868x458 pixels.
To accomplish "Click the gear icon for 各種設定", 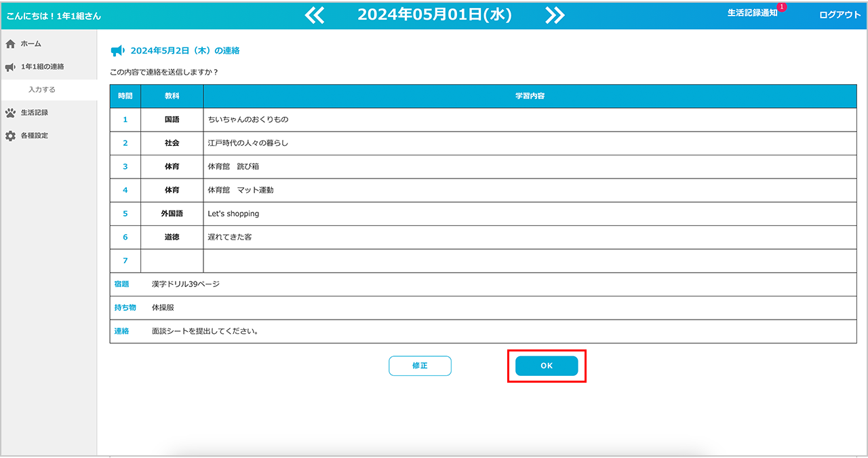I will (10, 136).
